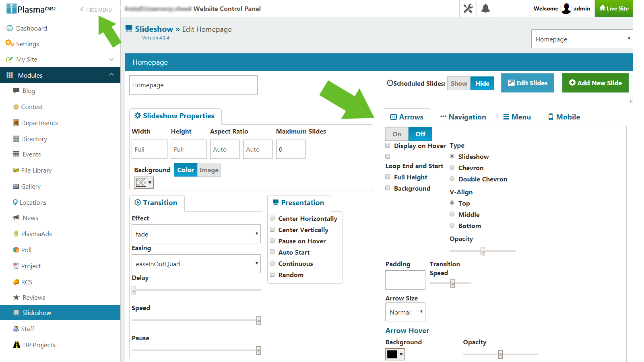644x362 pixels.
Task: Click Add New Slide button
Action: pos(595,83)
